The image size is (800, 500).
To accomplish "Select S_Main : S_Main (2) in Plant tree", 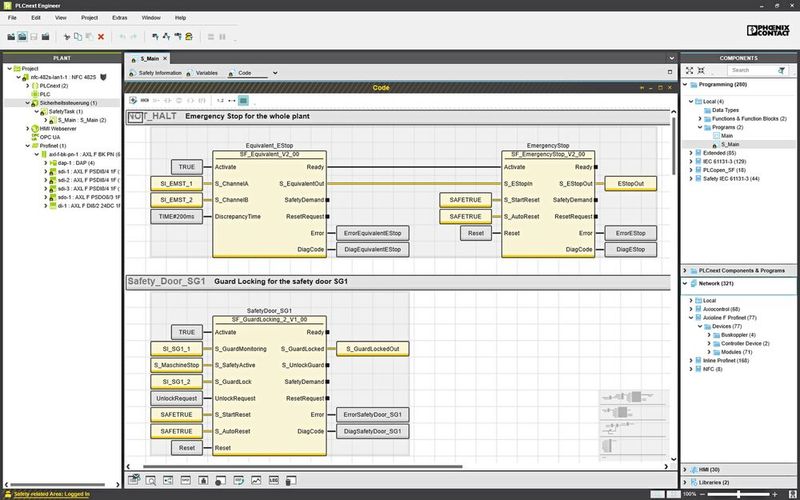I will click(x=78, y=120).
